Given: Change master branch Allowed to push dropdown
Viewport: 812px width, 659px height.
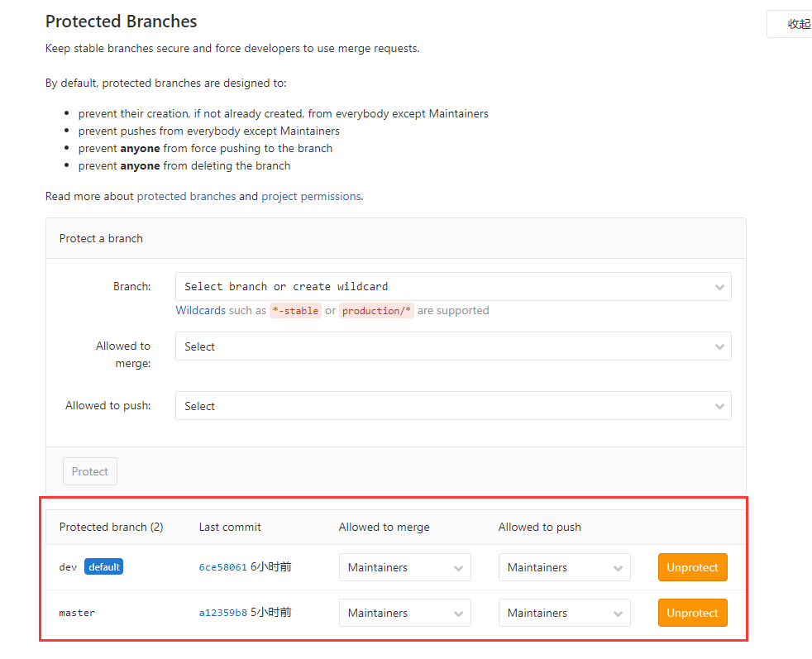Looking at the screenshot, I should point(564,613).
